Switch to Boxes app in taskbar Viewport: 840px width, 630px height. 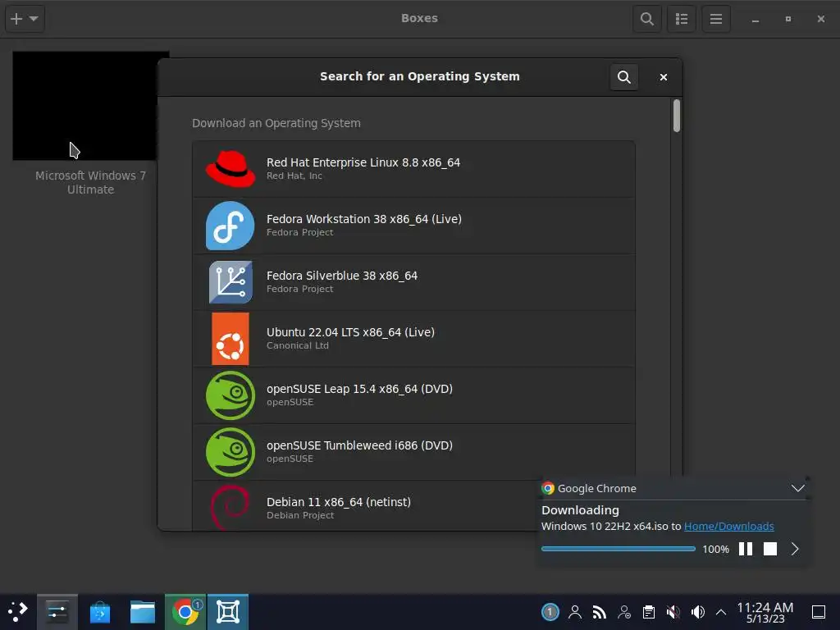click(228, 612)
